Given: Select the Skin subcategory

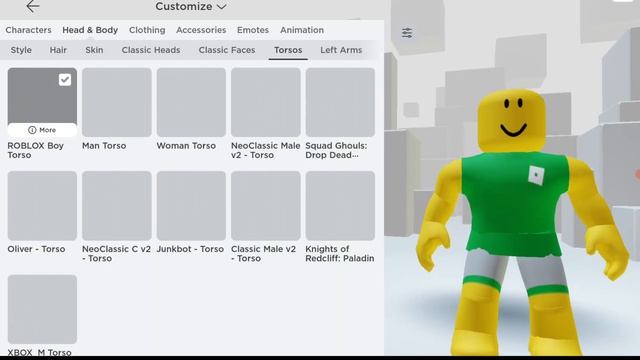Looking at the screenshot, I should (x=94, y=50).
